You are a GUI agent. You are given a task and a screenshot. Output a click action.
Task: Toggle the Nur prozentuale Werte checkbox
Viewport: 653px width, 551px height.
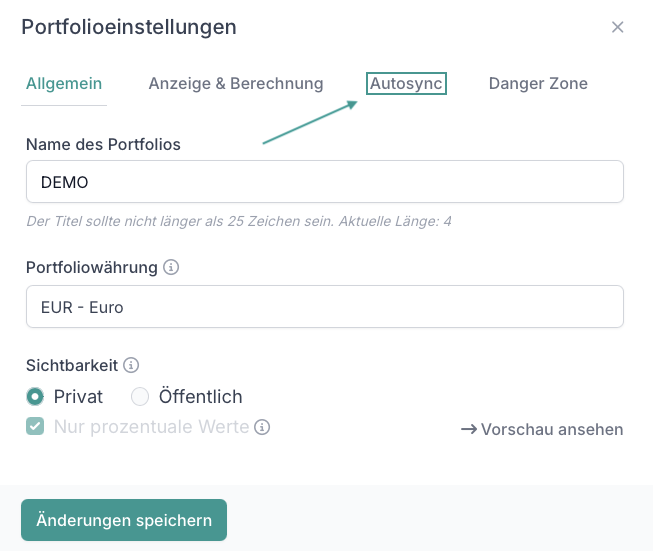tap(36, 427)
